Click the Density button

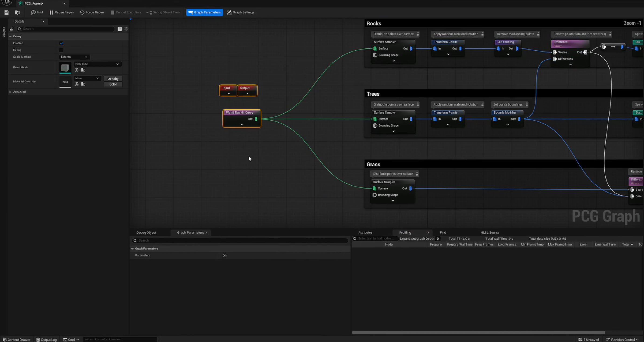pyautogui.click(x=113, y=79)
